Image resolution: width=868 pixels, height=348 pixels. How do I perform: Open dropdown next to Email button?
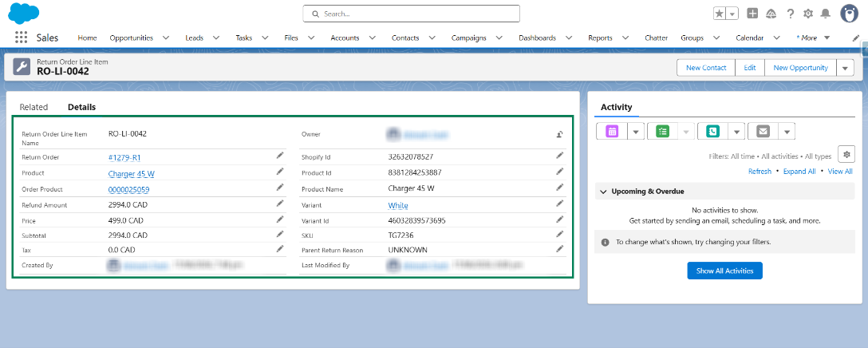(x=787, y=132)
